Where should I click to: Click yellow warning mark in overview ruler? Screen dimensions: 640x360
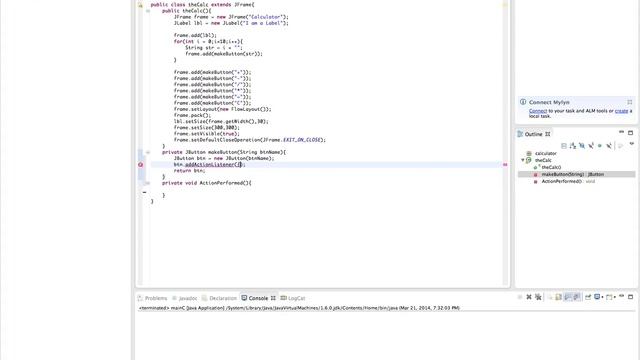click(505, 5)
